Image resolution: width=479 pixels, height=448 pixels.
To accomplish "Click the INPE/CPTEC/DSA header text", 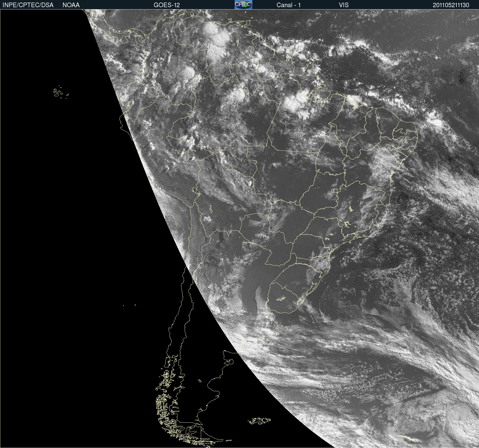I will pyautogui.click(x=28, y=5).
